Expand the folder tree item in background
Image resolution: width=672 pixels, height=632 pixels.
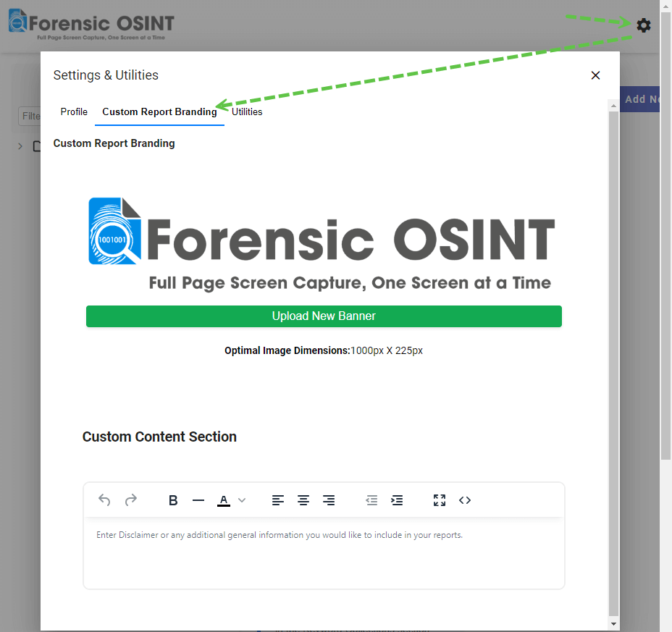pyautogui.click(x=20, y=146)
